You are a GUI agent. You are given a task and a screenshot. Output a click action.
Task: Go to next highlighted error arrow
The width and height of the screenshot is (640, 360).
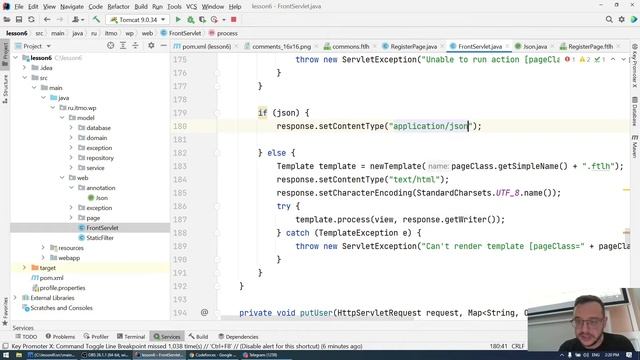[623, 60]
